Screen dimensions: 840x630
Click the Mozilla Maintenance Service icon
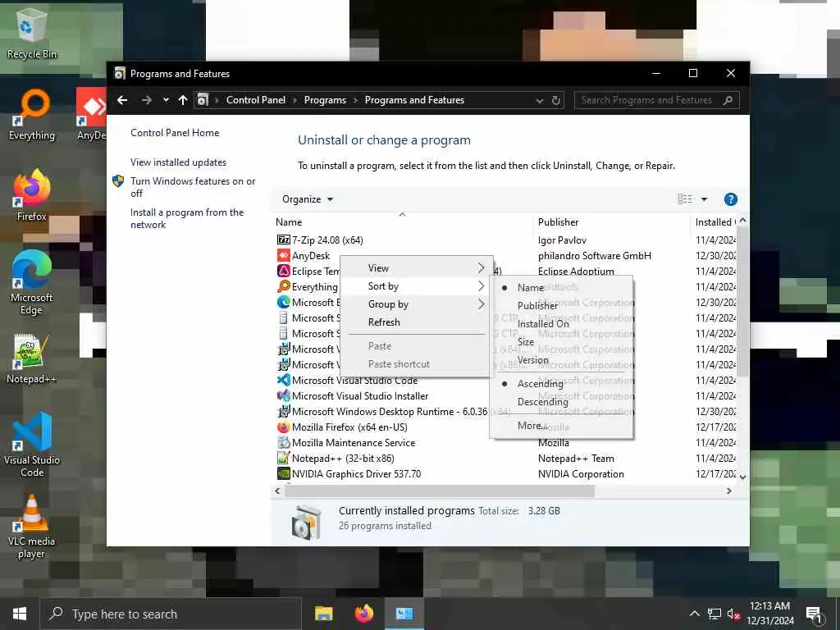click(283, 442)
